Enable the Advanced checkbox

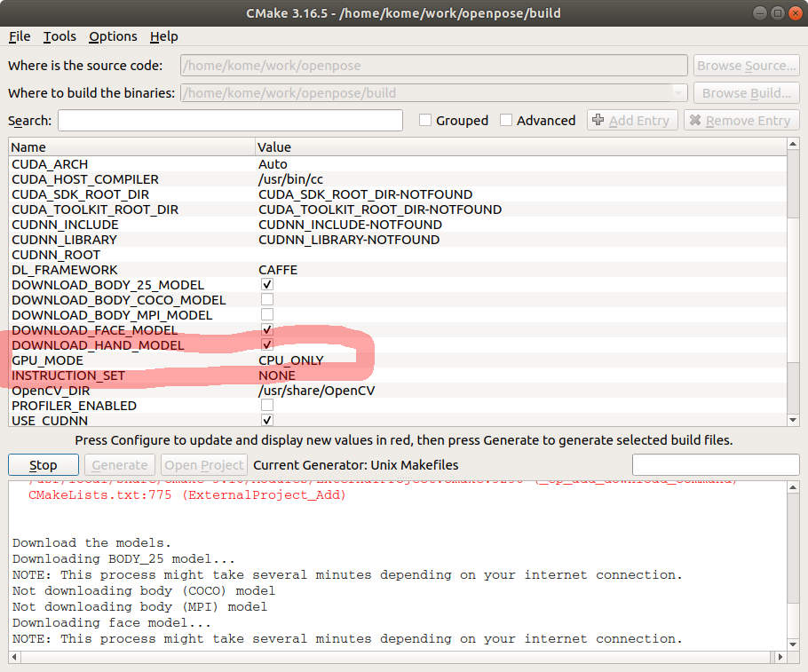click(506, 120)
